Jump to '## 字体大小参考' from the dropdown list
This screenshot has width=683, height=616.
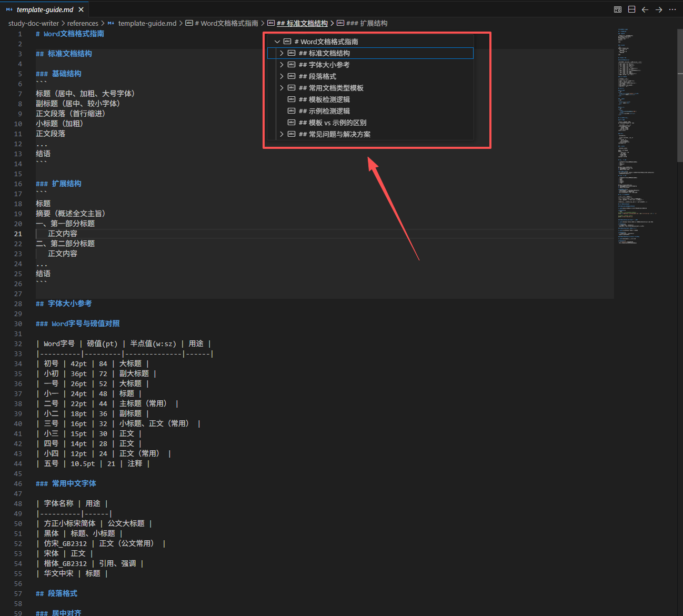(370, 65)
